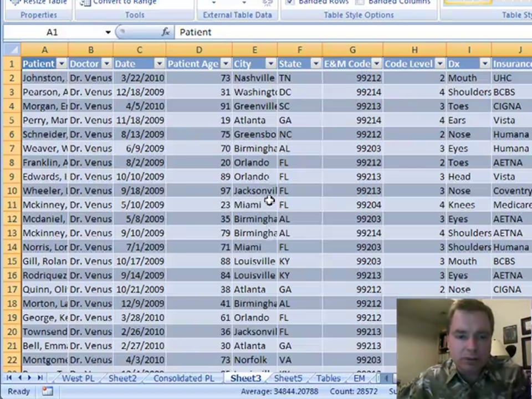Switch to the Consolidated PL sheet tab
Image resolution: width=532 pixels, height=399 pixels.
pos(183,378)
